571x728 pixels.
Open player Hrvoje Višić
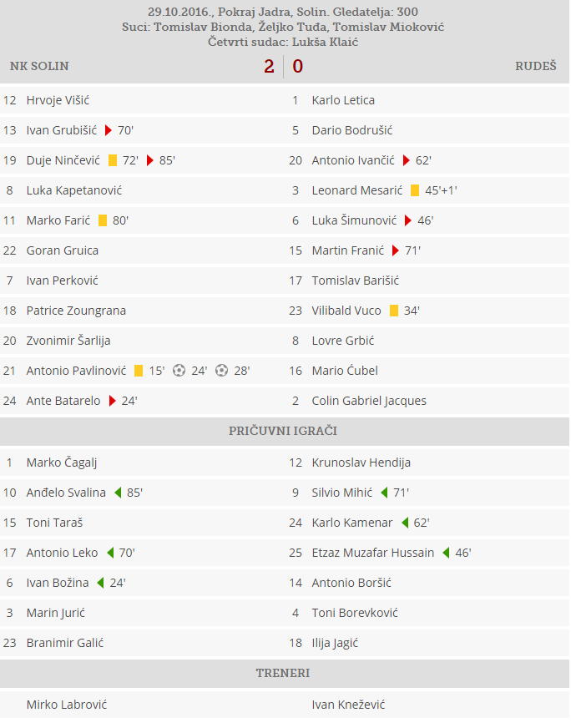pyautogui.click(x=58, y=100)
